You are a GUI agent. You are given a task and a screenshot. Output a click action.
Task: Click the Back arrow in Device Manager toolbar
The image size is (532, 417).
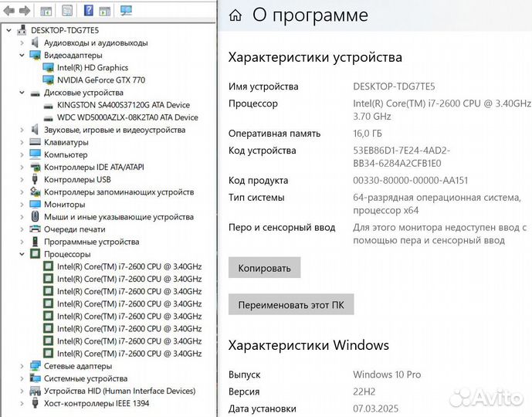(x=8, y=11)
